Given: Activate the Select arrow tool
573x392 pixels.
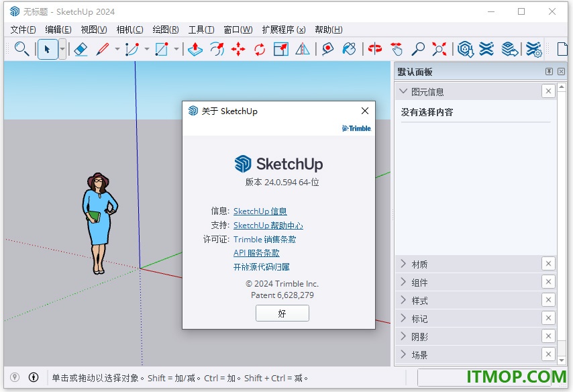Looking at the screenshot, I should tap(47, 49).
